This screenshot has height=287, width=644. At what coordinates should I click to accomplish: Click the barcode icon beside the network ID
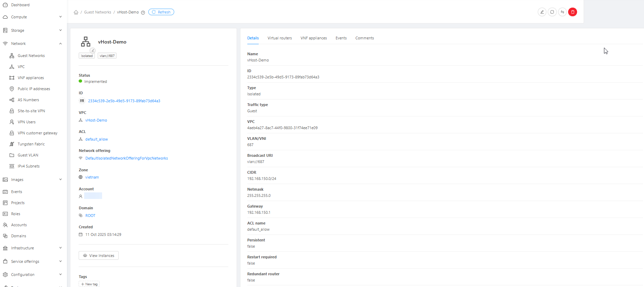click(x=82, y=101)
